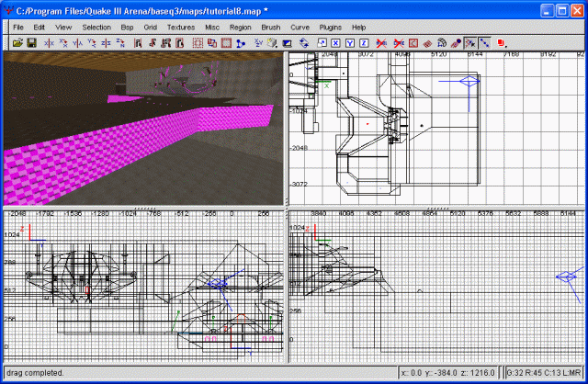Click the CSG Merge red square icon
The height and width of the screenshot is (384, 588).
[x=226, y=43]
